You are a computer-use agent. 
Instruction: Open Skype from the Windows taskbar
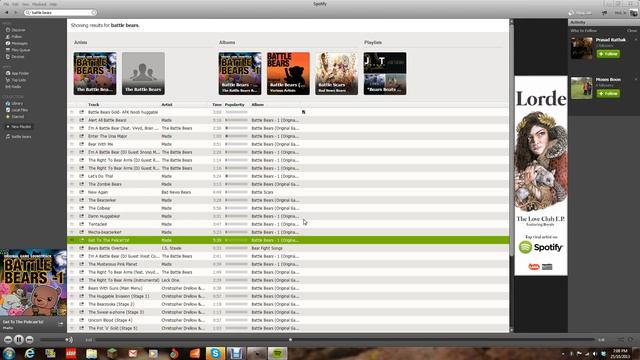[215, 353]
